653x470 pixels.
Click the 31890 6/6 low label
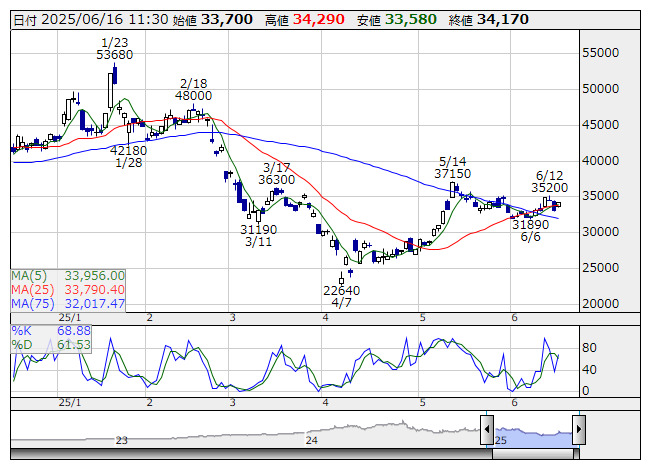pos(531,231)
